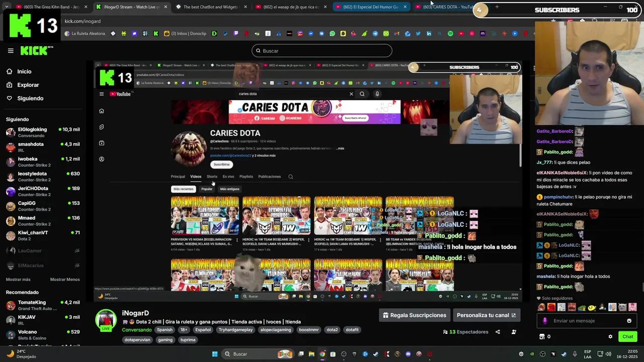Click the Kick logo

coord(37,51)
